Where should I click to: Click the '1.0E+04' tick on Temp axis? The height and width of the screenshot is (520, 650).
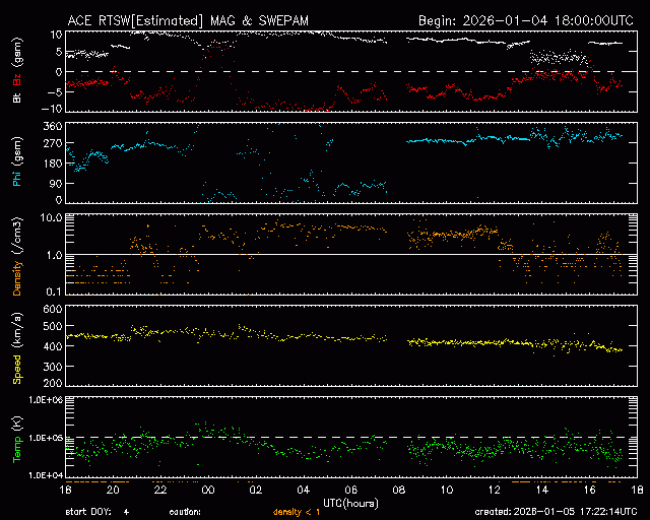click(46, 475)
